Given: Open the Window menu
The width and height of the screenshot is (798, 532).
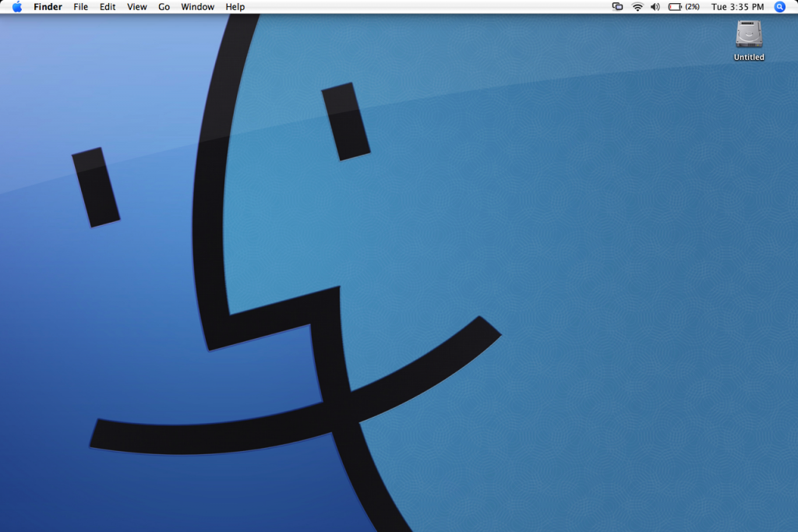Looking at the screenshot, I should 197,6.
